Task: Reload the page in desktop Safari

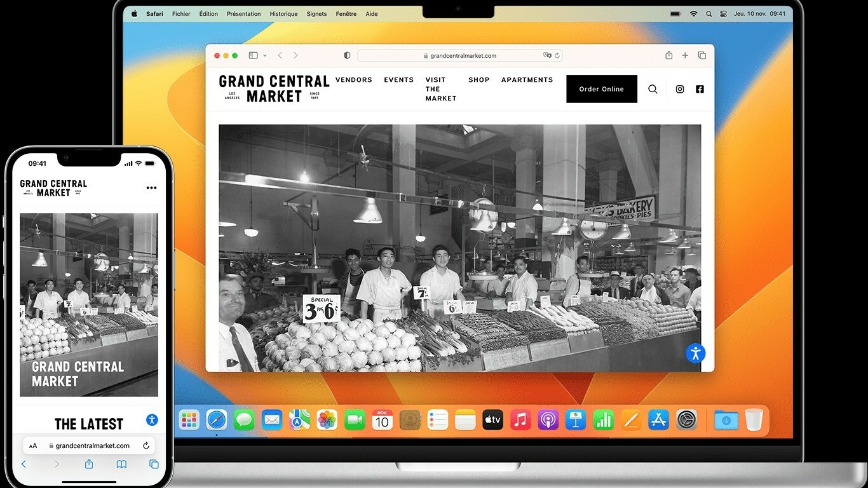Action: (x=557, y=55)
